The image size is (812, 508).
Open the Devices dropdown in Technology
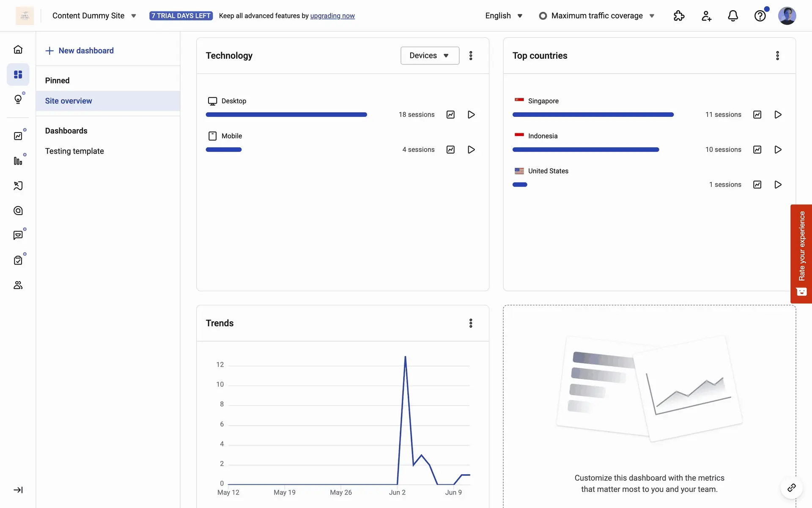click(x=429, y=55)
